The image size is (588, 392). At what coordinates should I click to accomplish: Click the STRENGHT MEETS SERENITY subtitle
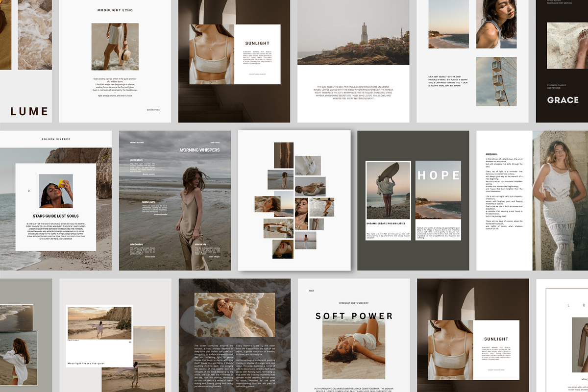[354, 303]
